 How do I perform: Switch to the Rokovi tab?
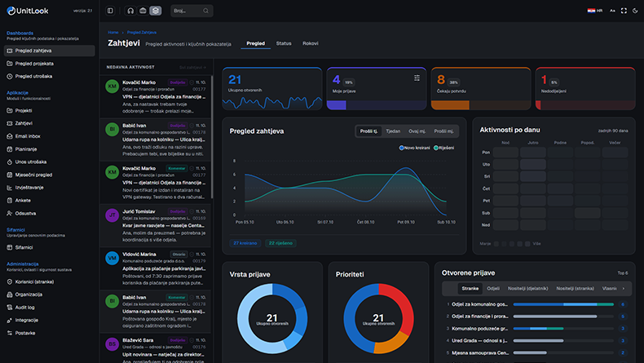coord(311,43)
